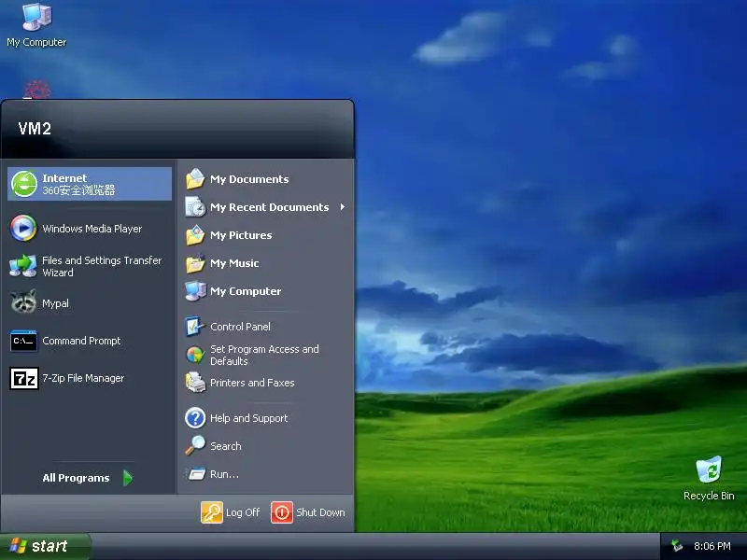Open the Command Prompt icon

[x=24, y=341]
